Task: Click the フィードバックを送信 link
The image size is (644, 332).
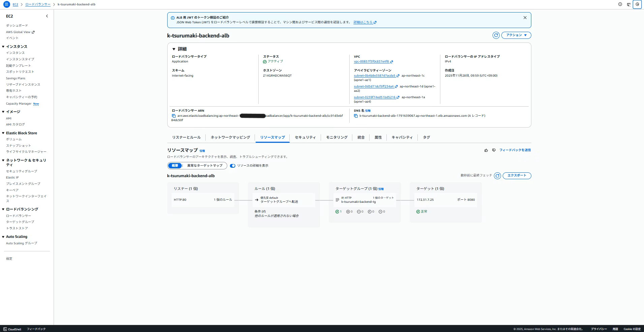Action: (x=515, y=150)
